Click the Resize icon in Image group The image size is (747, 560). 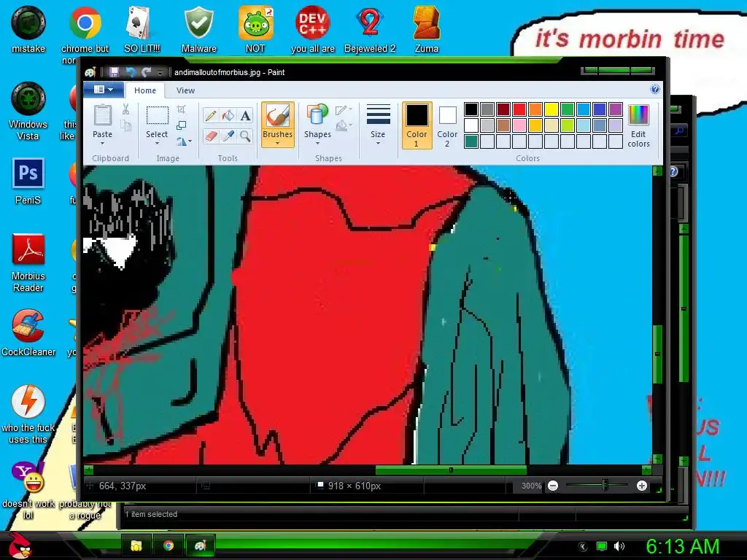click(x=181, y=125)
